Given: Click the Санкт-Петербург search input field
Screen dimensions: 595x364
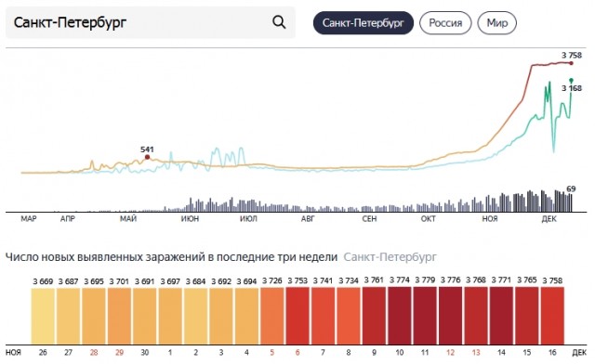Looking at the screenshot, I should [x=151, y=22].
